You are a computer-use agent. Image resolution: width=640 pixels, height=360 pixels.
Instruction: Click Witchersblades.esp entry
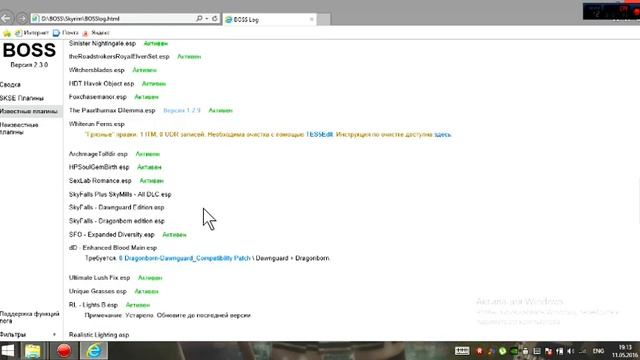[x=97, y=70]
